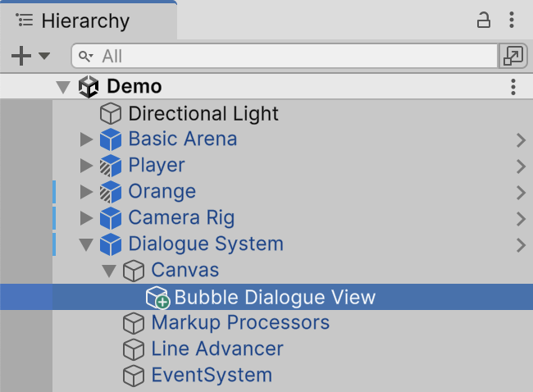Open the Camera Rig prefab via its chevron
Viewport: 533px width, 392px height.
(x=521, y=218)
